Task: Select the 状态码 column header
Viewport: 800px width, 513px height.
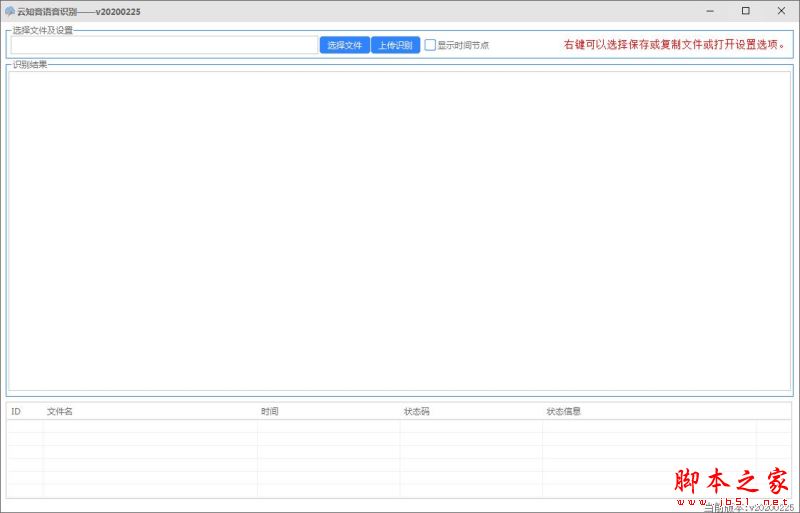Action: click(416, 411)
